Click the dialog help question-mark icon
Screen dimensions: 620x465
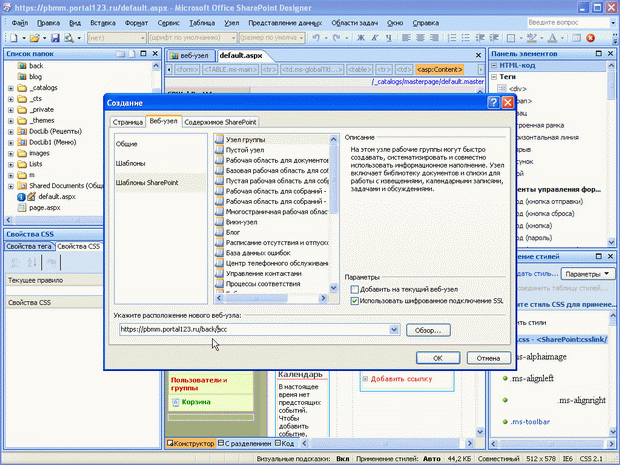pyautogui.click(x=495, y=103)
